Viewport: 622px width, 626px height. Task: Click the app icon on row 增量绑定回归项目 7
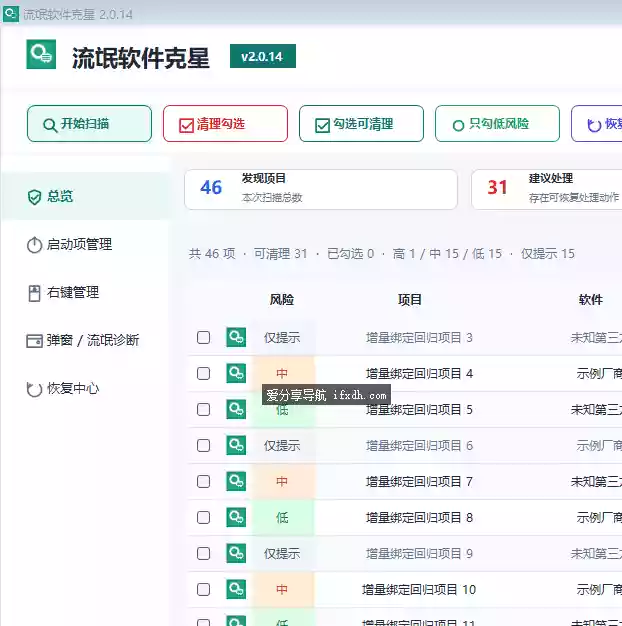[x=236, y=481]
